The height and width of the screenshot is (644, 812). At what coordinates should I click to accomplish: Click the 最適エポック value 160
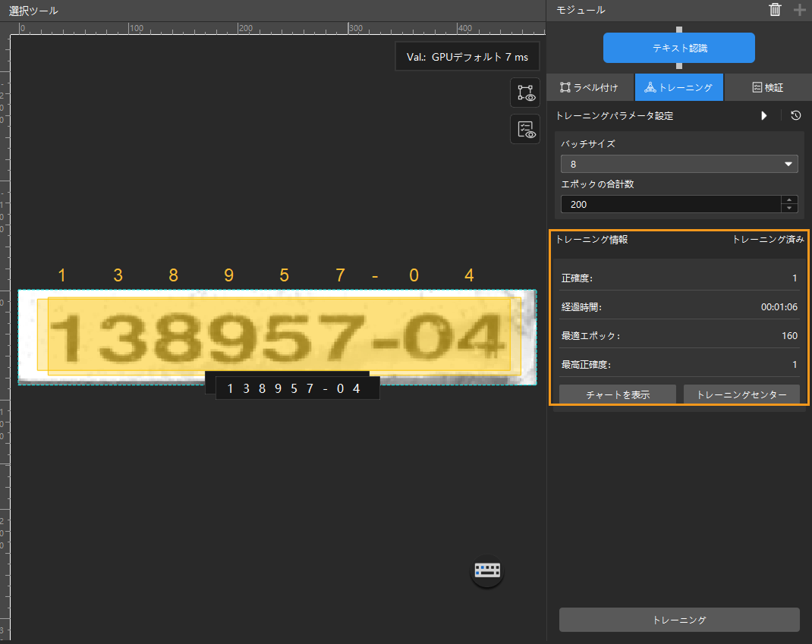click(789, 335)
